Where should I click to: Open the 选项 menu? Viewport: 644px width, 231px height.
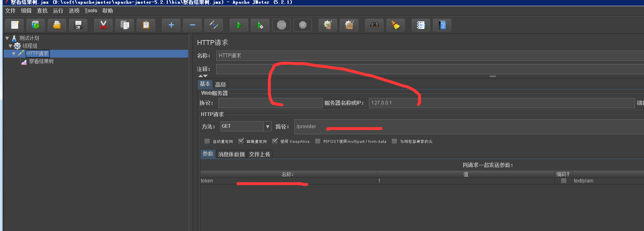[74, 11]
